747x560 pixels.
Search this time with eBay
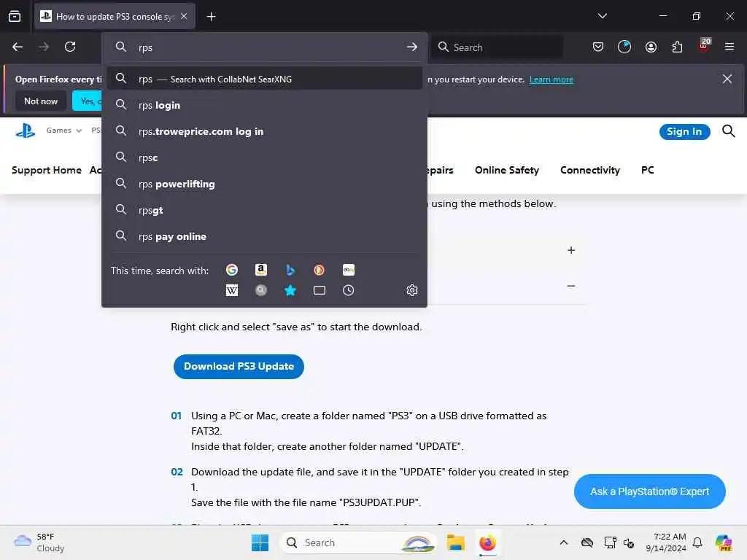(x=348, y=270)
